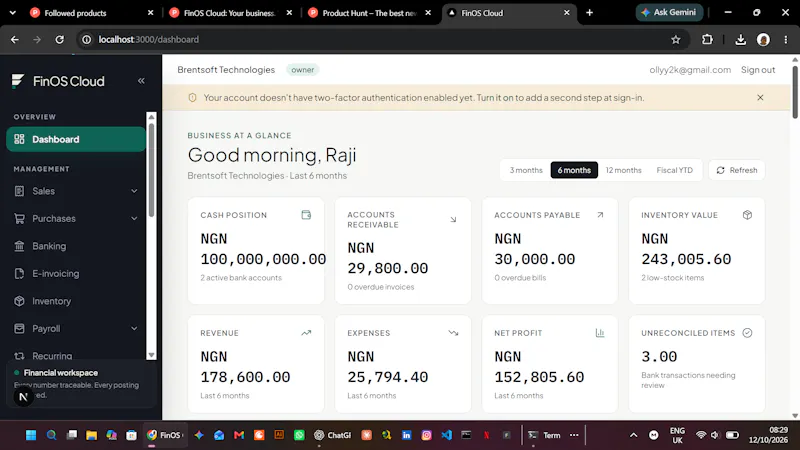This screenshot has width=800, height=450.
Task: Click '2 low-stock items' text
Action: pos(672,278)
